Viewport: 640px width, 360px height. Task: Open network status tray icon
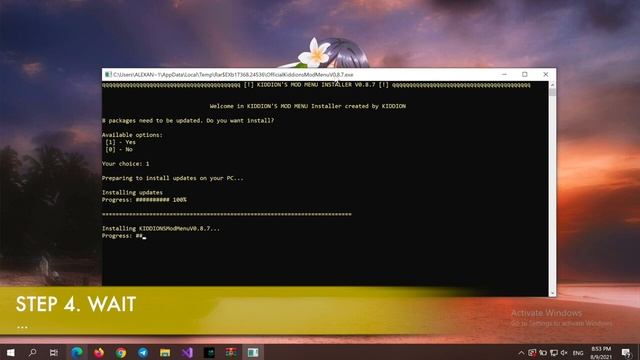(x=554, y=353)
